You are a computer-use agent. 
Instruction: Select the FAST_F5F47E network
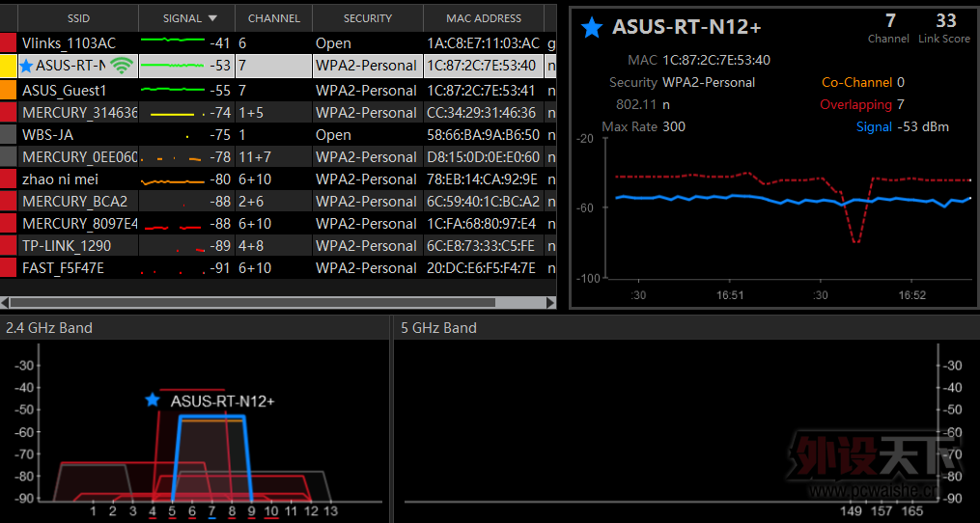click(x=278, y=268)
